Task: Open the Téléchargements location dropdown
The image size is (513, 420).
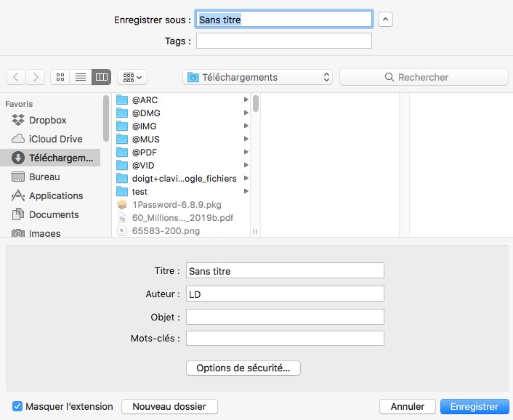Action: (258, 77)
